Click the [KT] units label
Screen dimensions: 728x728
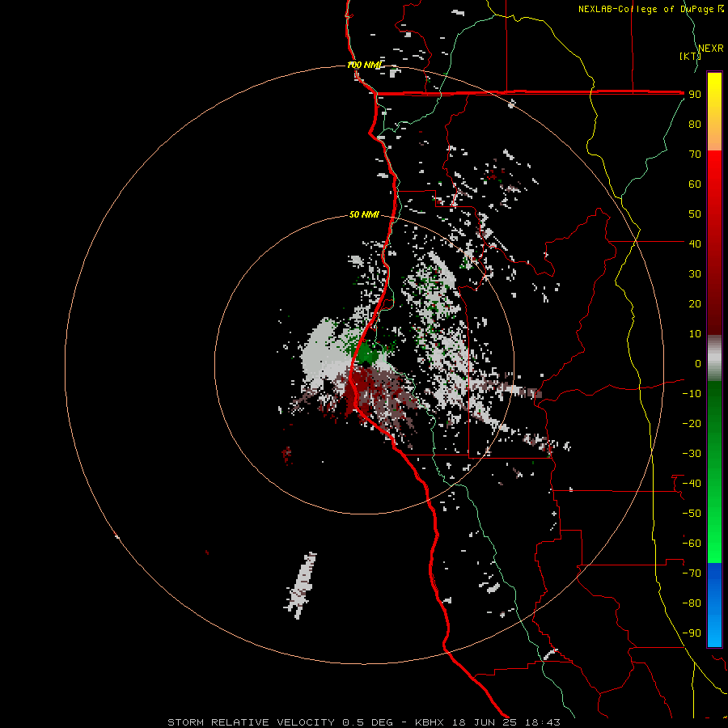click(689, 56)
